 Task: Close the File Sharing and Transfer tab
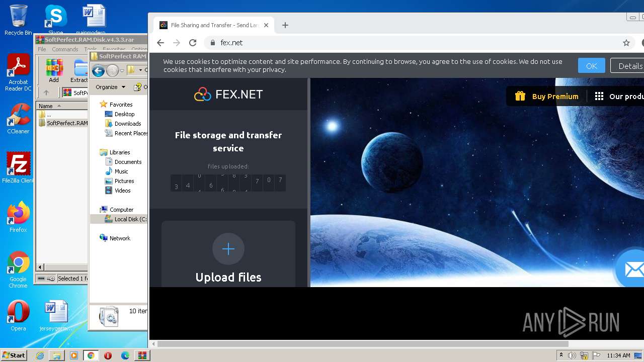(266, 25)
